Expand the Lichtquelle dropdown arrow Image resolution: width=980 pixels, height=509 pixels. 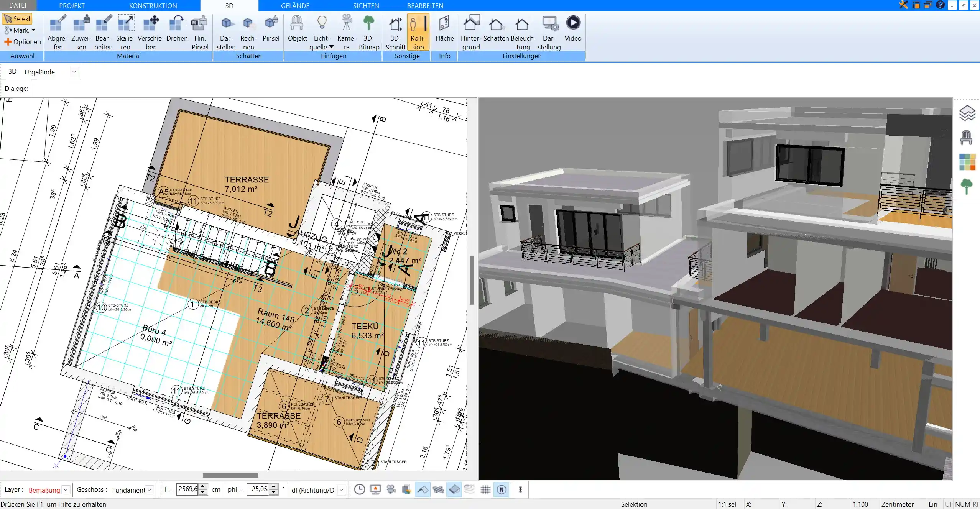pyautogui.click(x=331, y=47)
